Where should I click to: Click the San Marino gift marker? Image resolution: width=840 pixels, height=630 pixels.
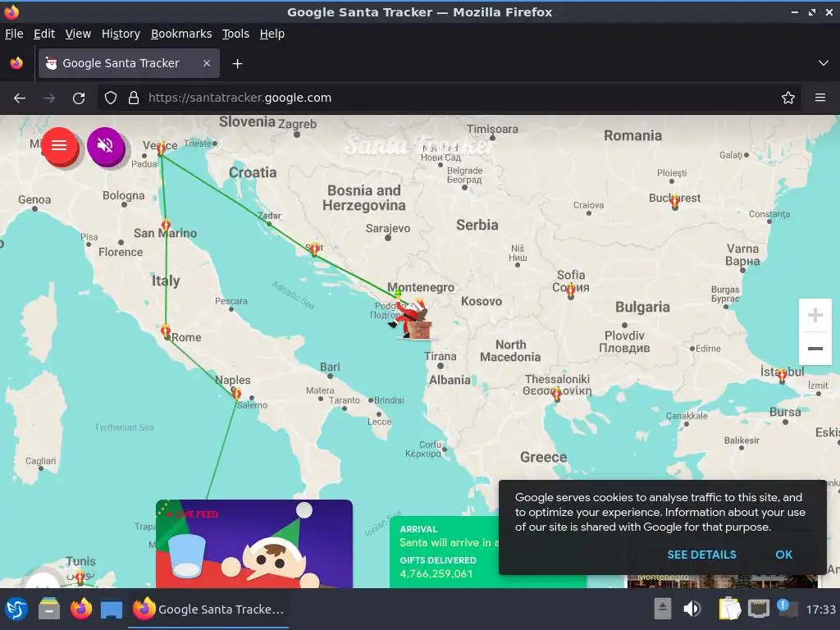point(166,225)
